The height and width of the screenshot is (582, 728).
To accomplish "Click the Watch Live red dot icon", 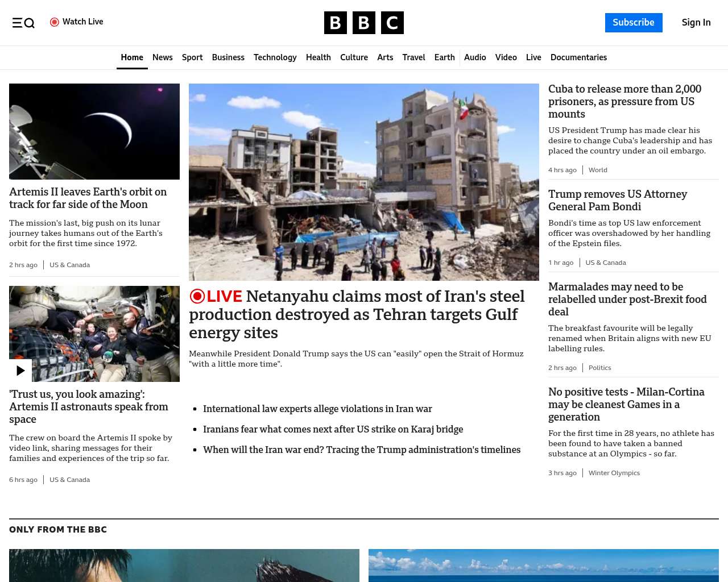I will 55,22.
